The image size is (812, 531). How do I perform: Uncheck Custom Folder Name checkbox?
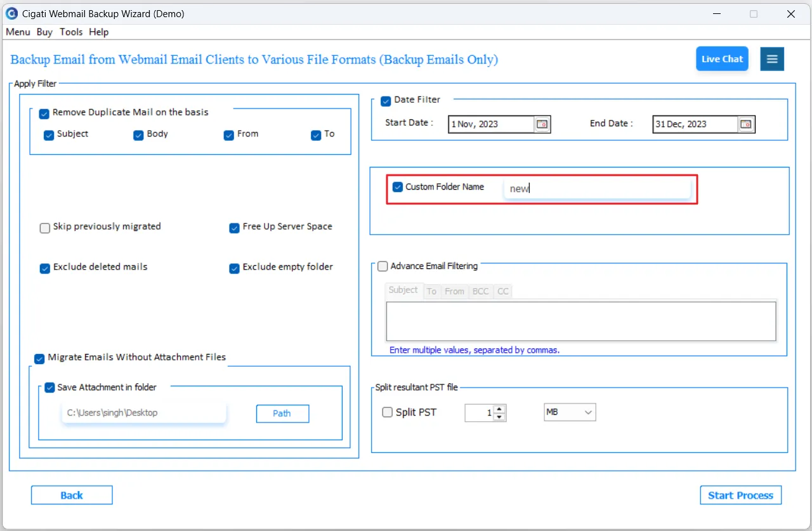point(398,187)
